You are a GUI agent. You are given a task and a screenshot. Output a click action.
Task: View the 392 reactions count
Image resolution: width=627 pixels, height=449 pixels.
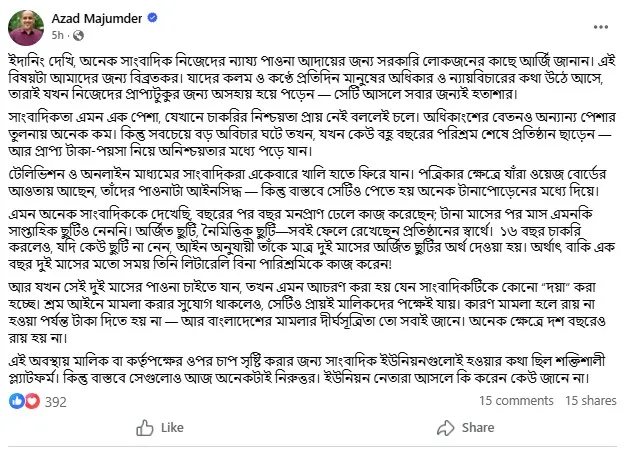pyautogui.click(x=54, y=401)
